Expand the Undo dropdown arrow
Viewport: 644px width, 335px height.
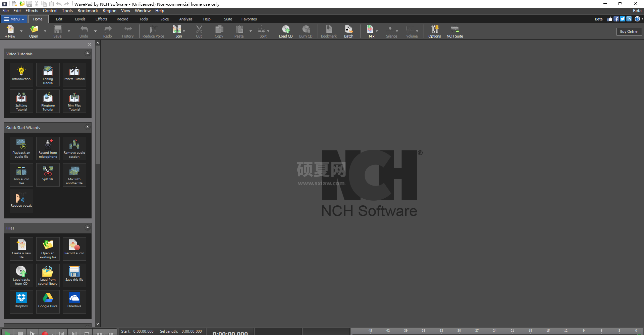tap(95, 31)
